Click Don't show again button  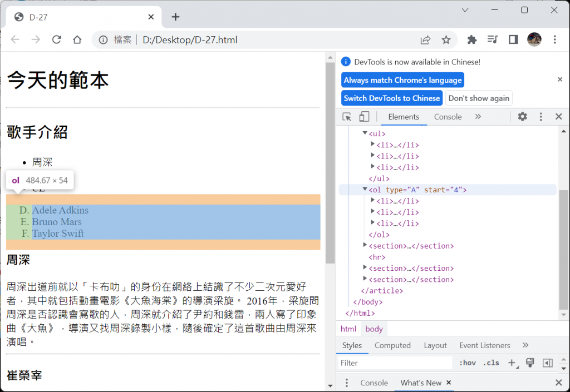(x=479, y=98)
